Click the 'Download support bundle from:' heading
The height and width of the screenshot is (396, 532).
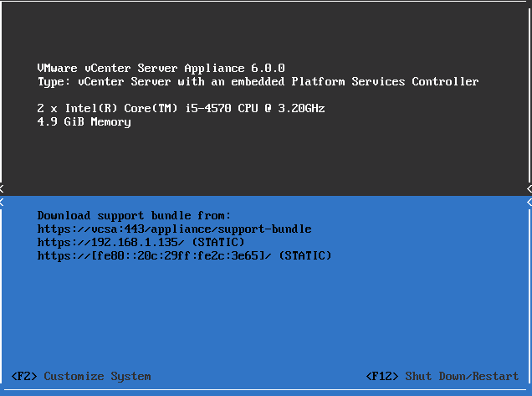point(134,215)
